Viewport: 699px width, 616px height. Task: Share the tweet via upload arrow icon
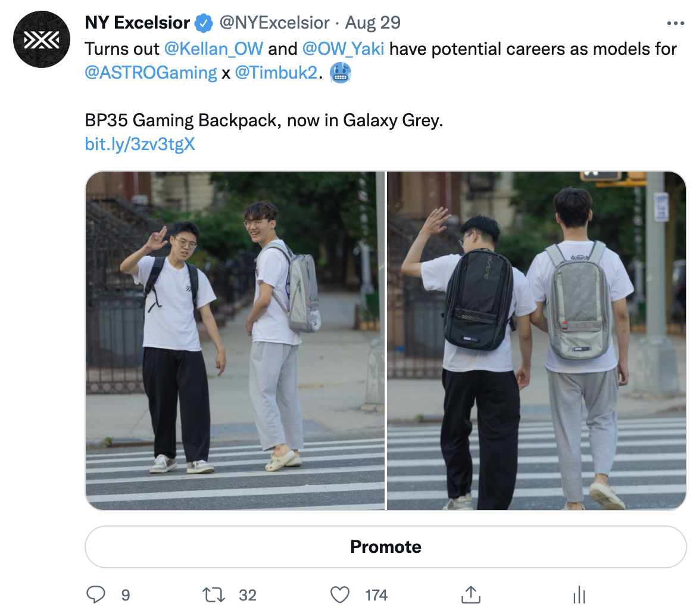click(x=471, y=595)
